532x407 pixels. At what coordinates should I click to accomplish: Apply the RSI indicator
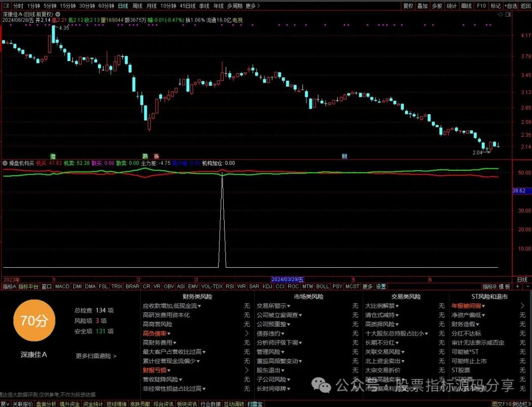tap(230, 286)
